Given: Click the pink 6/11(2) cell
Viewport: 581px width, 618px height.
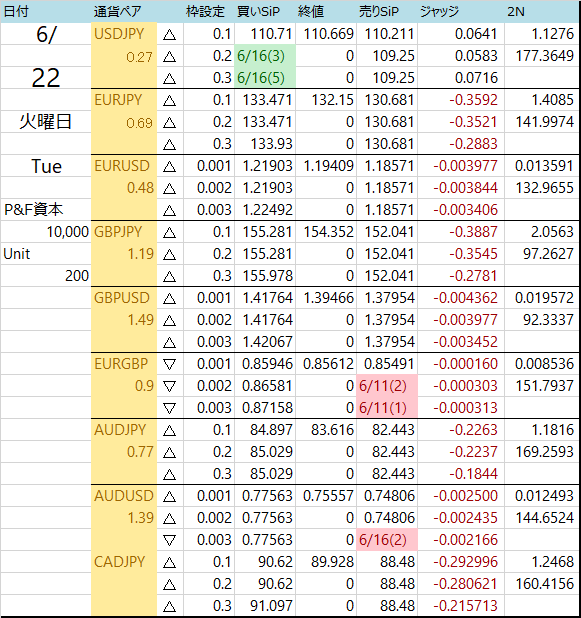Looking at the screenshot, I should pos(387,385).
